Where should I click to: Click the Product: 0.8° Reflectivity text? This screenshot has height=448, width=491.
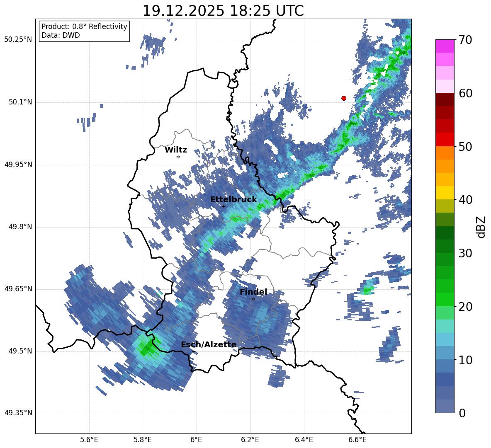click(x=84, y=26)
